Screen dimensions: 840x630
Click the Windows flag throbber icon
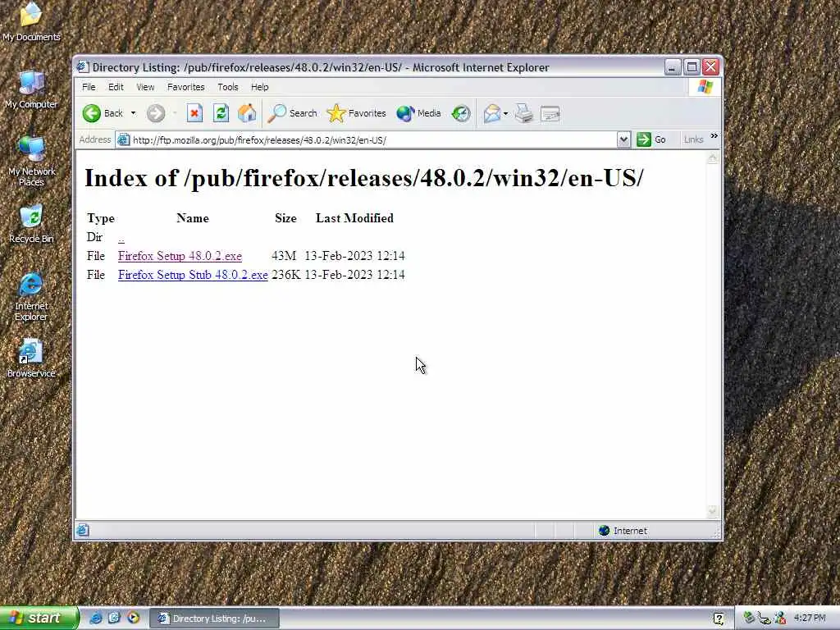(x=705, y=87)
